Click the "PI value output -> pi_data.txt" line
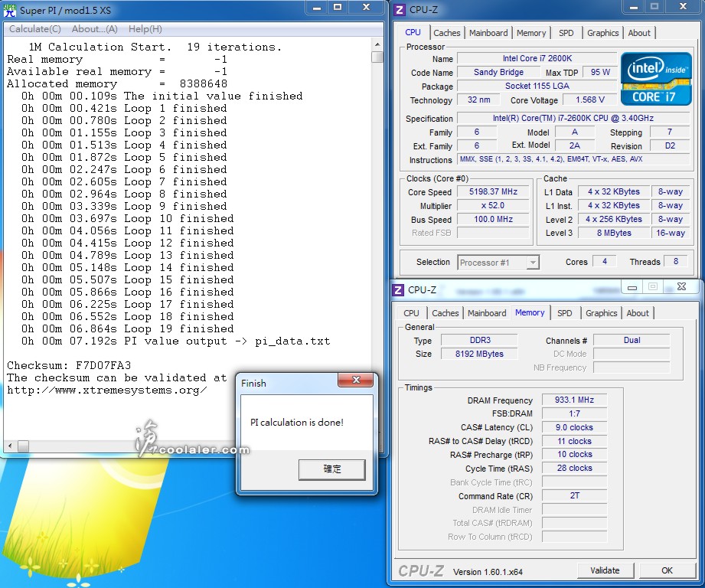 pos(176,341)
